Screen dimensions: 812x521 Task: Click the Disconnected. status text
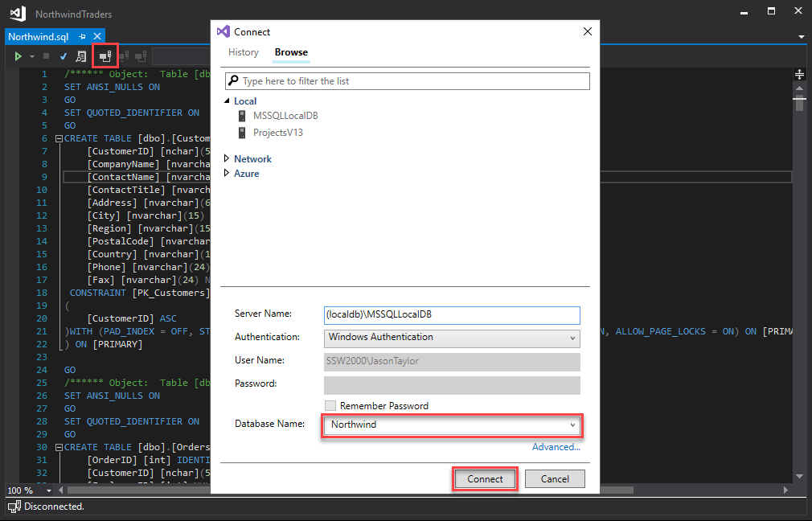(x=55, y=507)
